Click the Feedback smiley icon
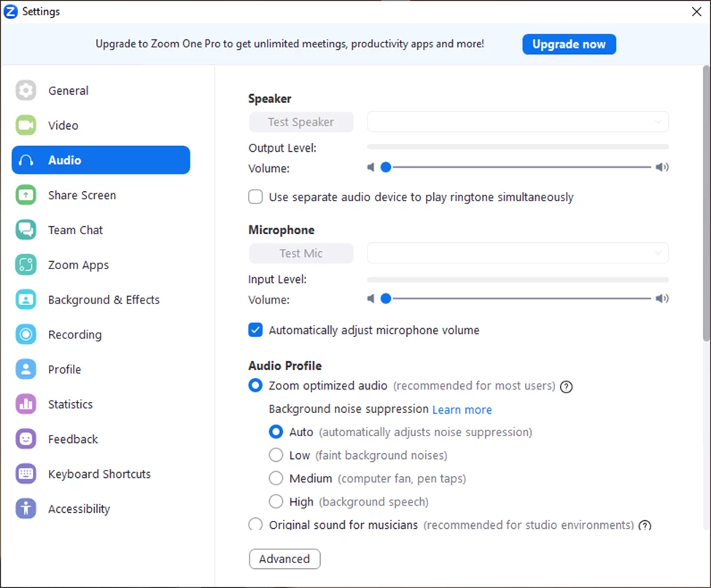The height and width of the screenshot is (588, 711). [26, 438]
